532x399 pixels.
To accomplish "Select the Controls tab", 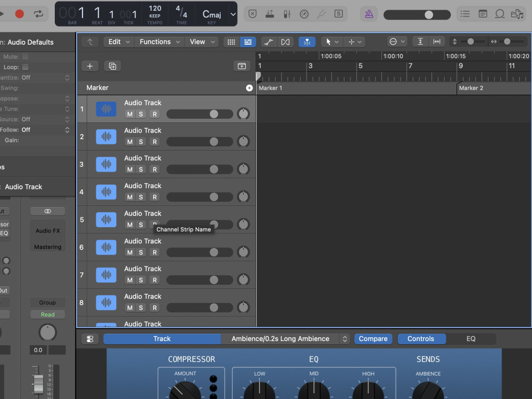I will pyautogui.click(x=421, y=339).
